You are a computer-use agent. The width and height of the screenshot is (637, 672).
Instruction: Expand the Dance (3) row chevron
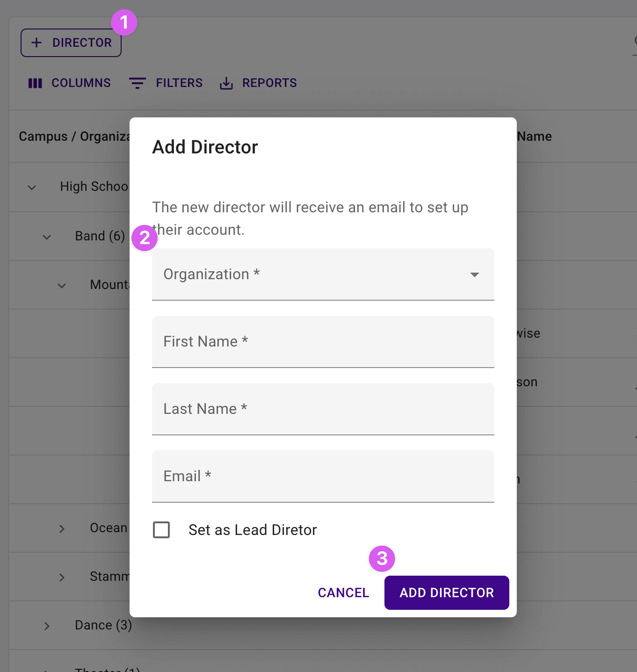(47, 626)
